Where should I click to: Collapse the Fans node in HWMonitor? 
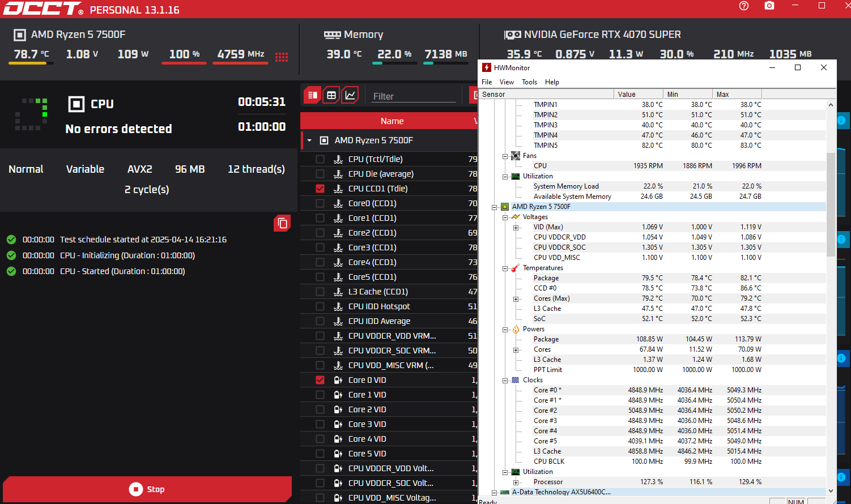(x=505, y=156)
